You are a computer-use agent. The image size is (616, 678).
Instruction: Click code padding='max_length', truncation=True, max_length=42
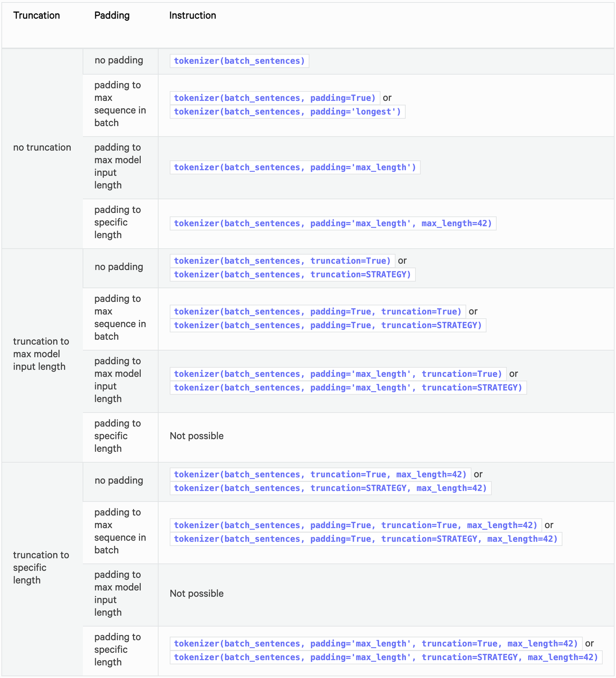(376, 644)
